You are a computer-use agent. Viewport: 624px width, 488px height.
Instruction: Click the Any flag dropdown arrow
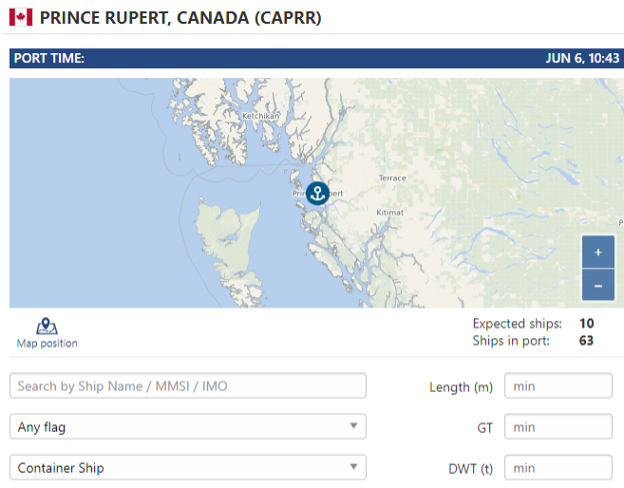(353, 426)
